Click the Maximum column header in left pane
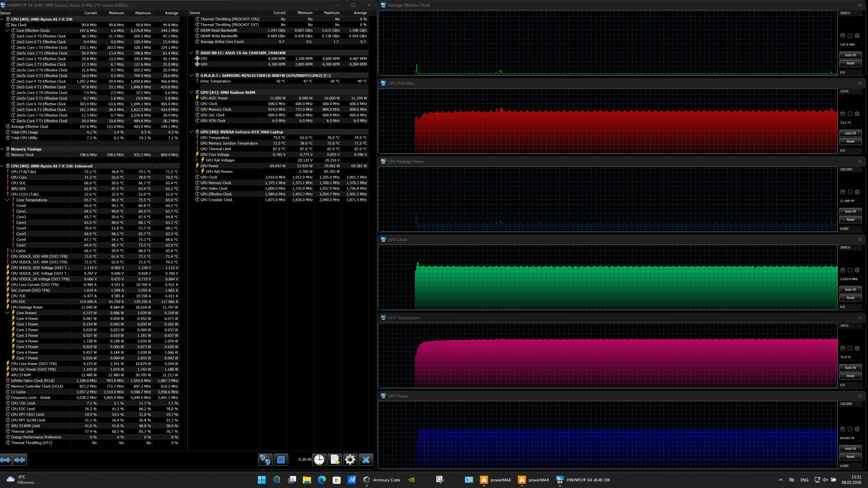Screen dimensions: 868x488 click(143, 13)
